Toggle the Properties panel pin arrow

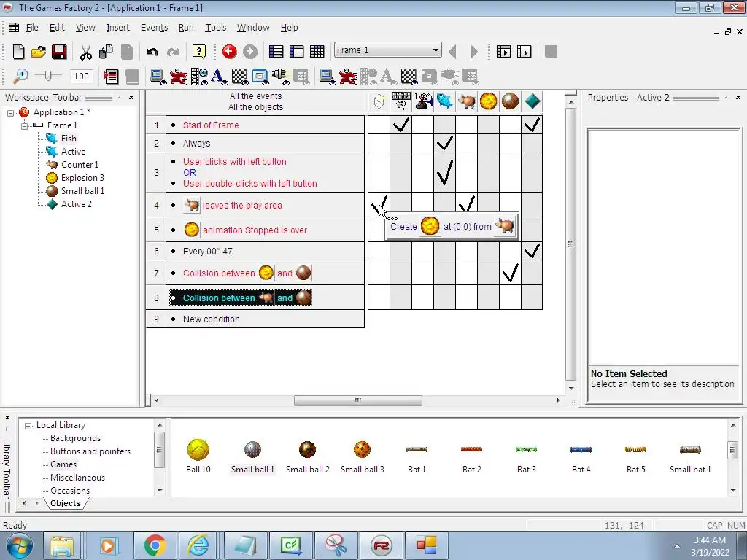coord(726,97)
